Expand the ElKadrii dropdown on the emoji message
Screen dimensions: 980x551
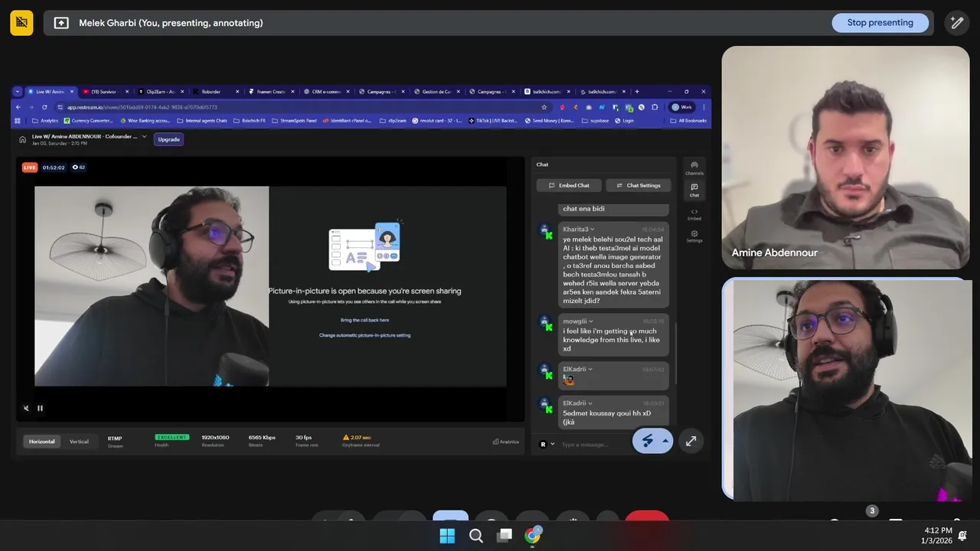click(590, 369)
